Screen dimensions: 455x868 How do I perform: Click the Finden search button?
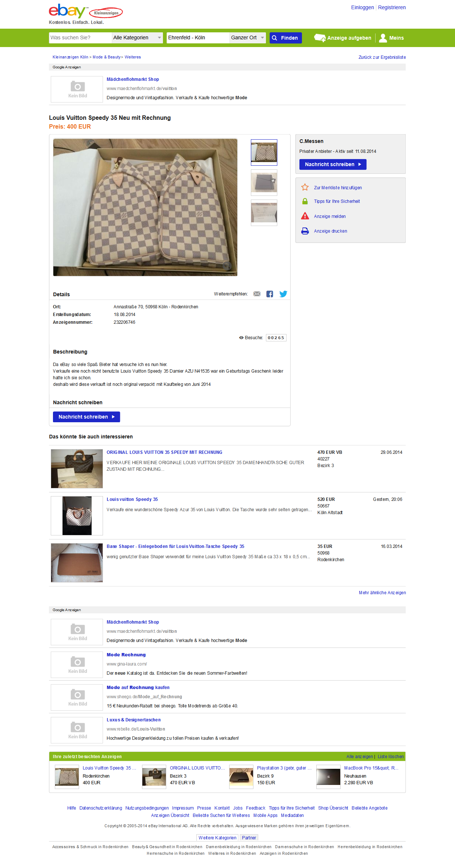point(286,38)
